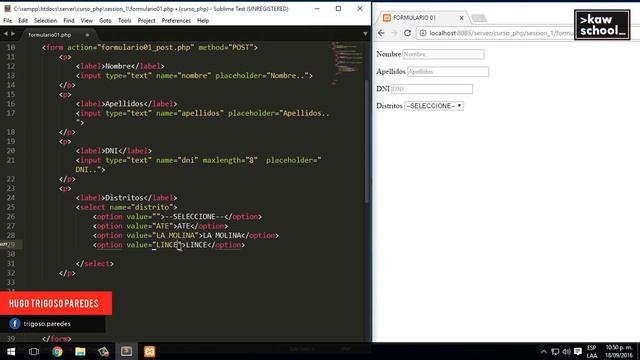Click the site information icon in address bar
Screen dimensions: 640x360
point(423,33)
